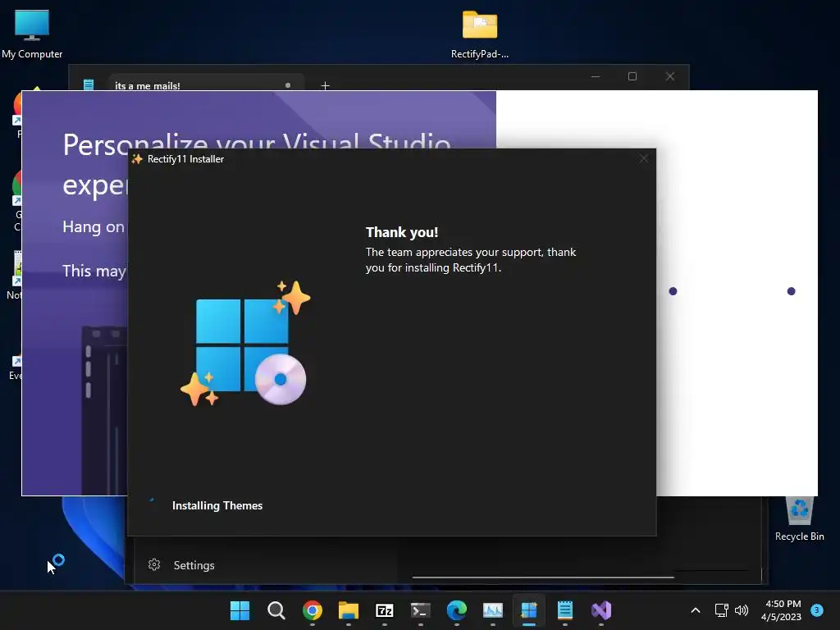Launch Microsoft Edge from taskbar
The width and height of the screenshot is (840, 630).
tap(456, 610)
